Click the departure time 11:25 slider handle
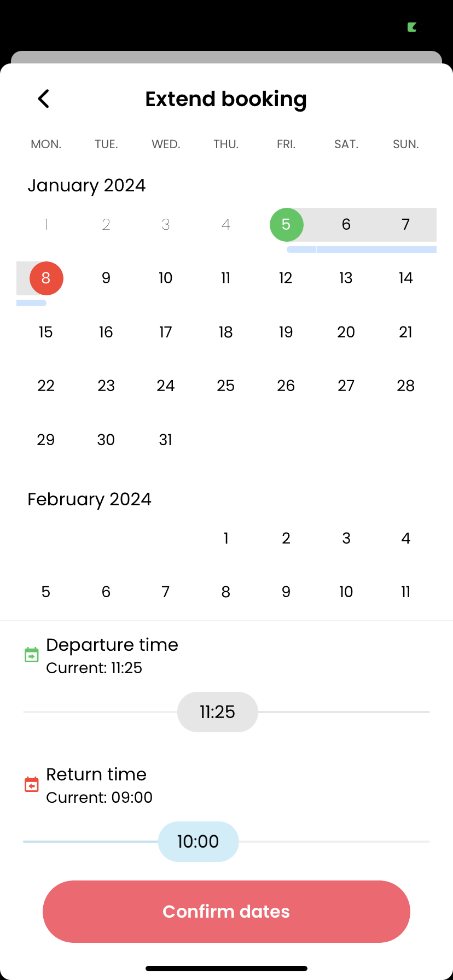Viewport: 453px width, 980px height. click(217, 712)
